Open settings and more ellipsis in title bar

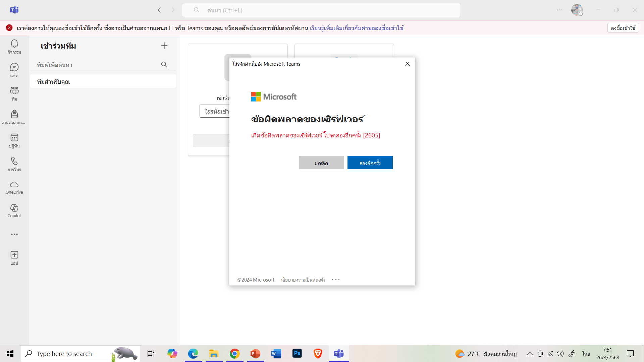pos(559,10)
